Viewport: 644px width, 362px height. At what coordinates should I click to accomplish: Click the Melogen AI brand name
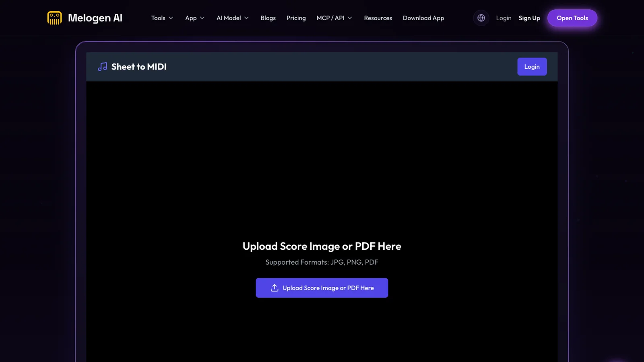[x=95, y=18]
